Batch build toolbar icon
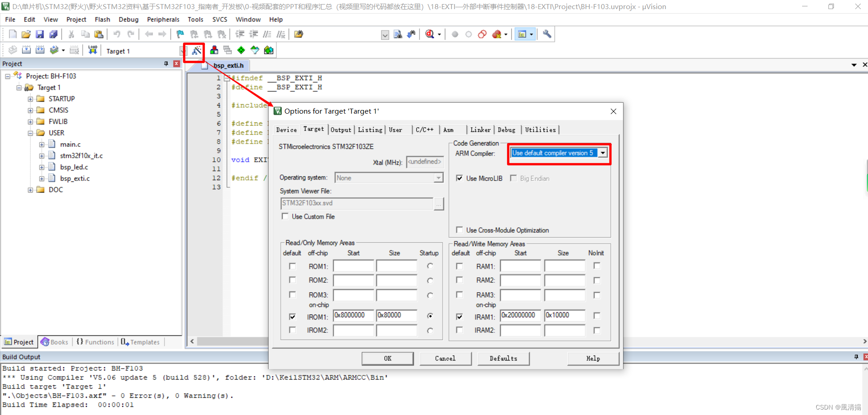The image size is (868, 415). pos(54,50)
